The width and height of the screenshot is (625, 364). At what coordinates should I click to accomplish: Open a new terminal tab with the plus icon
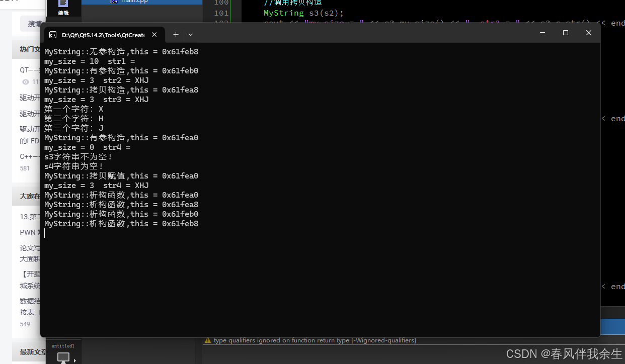click(176, 34)
